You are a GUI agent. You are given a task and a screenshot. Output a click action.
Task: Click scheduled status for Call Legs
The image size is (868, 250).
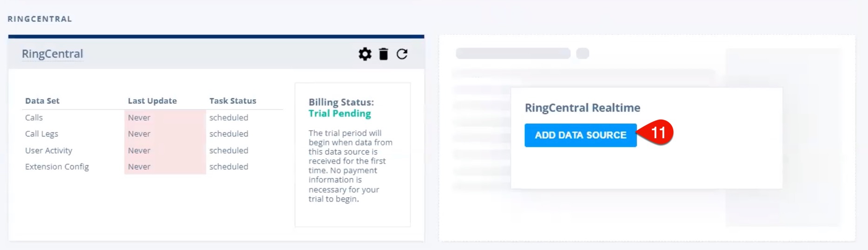point(229,134)
